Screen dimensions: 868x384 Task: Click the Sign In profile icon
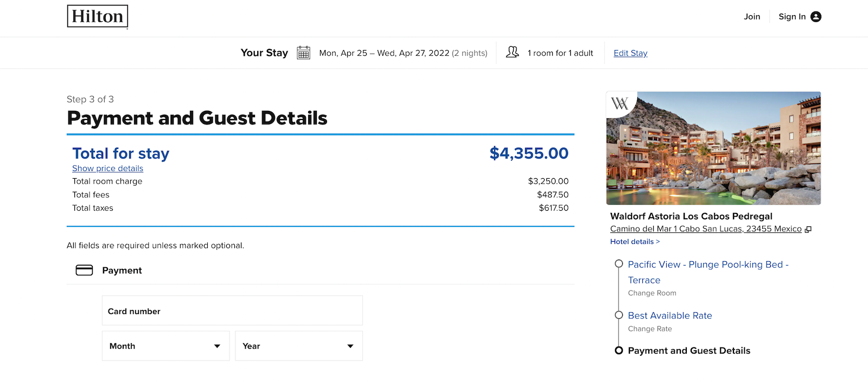coord(816,17)
